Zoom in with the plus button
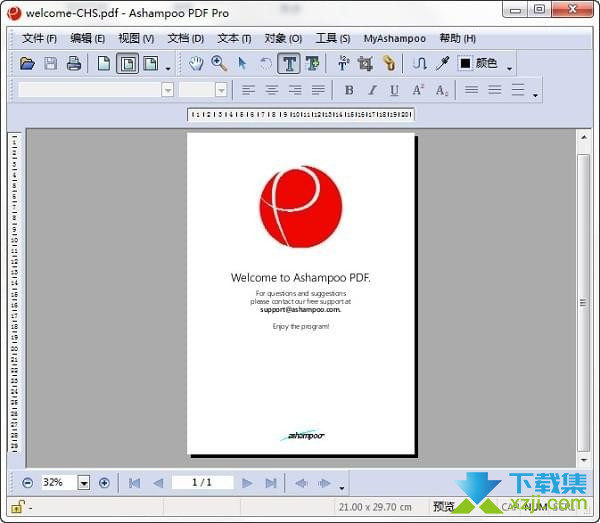The height and width of the screenshot is (523, 600). [104, 483]
